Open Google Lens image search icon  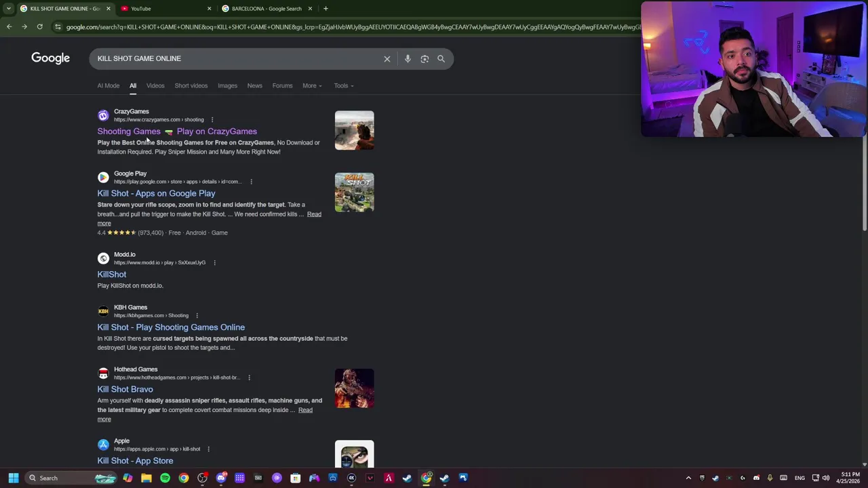pos(425,59)
